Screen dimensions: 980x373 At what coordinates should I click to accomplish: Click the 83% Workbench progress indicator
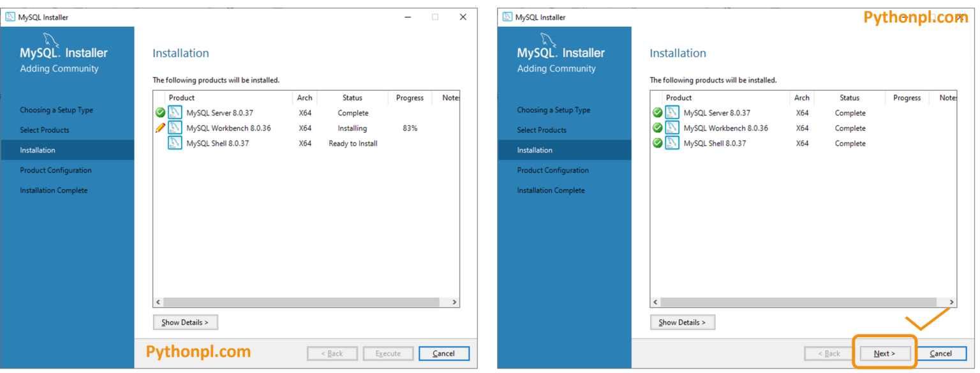(409, 128)
